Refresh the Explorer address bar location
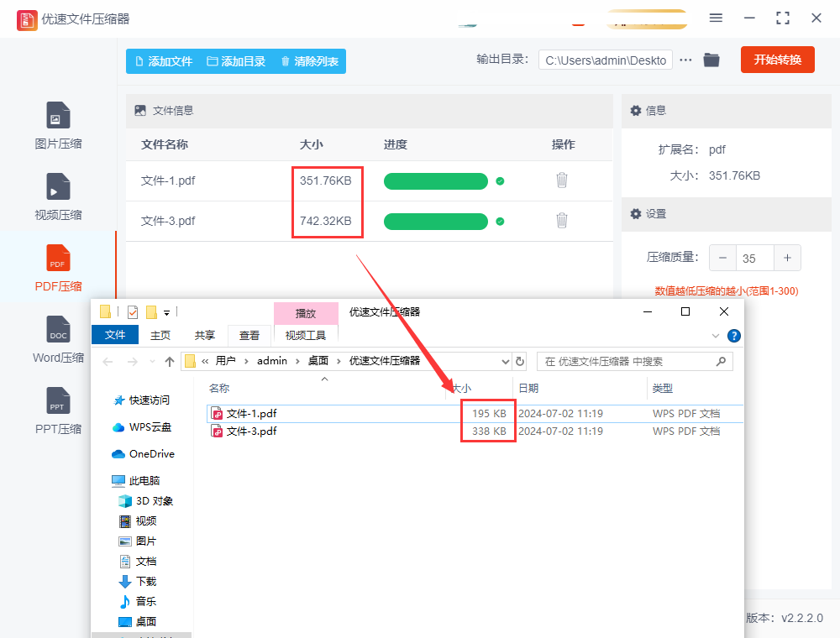 [520, 361]
